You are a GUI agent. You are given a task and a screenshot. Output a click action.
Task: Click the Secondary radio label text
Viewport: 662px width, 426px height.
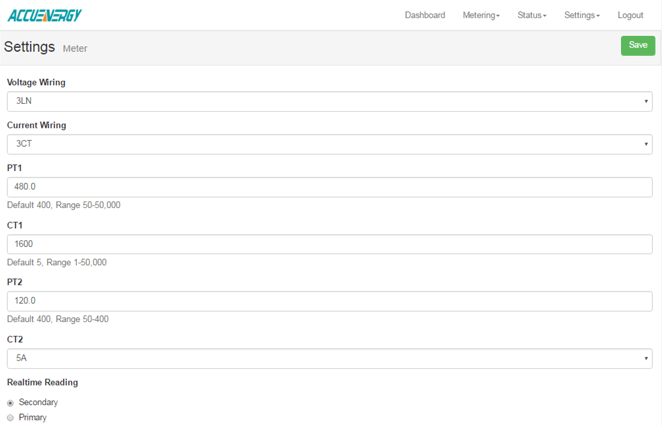(x=38, y=402)
